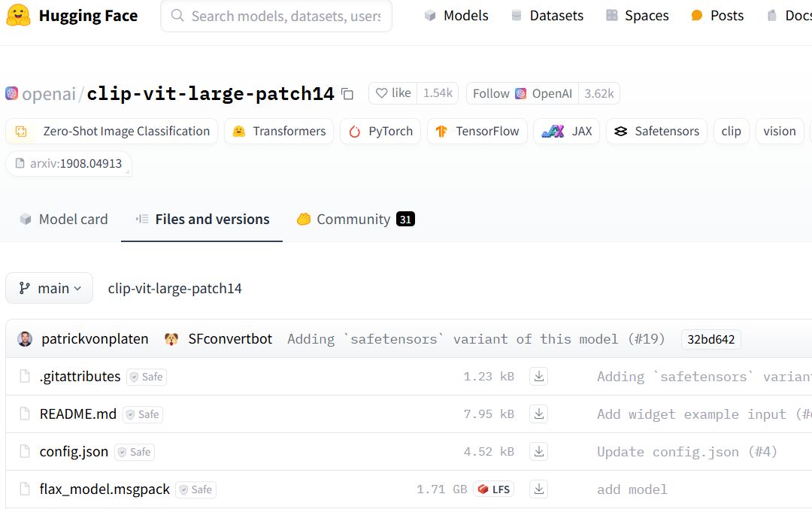Click the Transformers library tag

[x=279, y=131]
